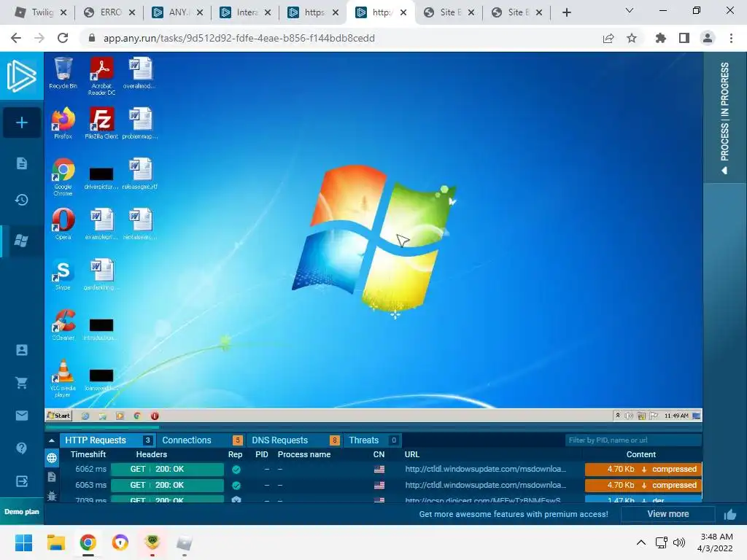Expand the Process In Progress side panel

tap(724, 118)
